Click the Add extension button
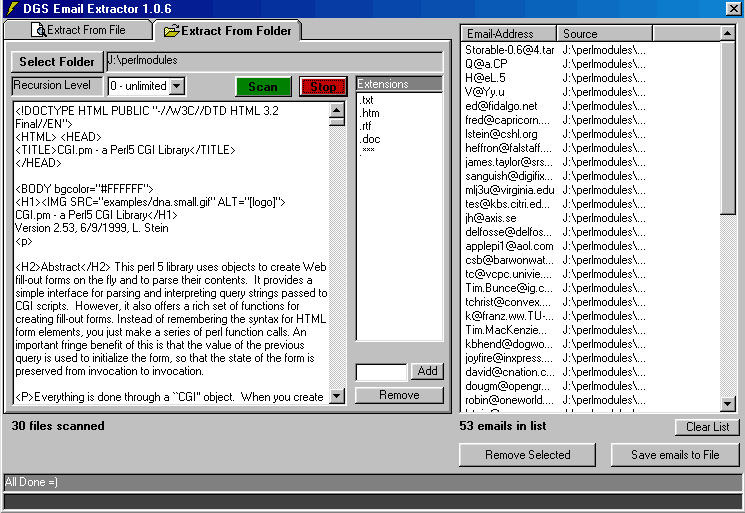 click(x=427, y=371)
